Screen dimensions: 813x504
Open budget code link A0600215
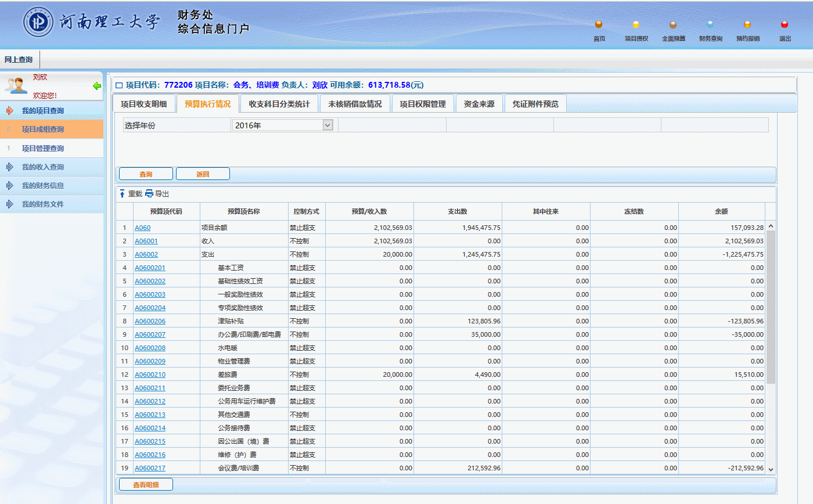click(x=150, y=441)
